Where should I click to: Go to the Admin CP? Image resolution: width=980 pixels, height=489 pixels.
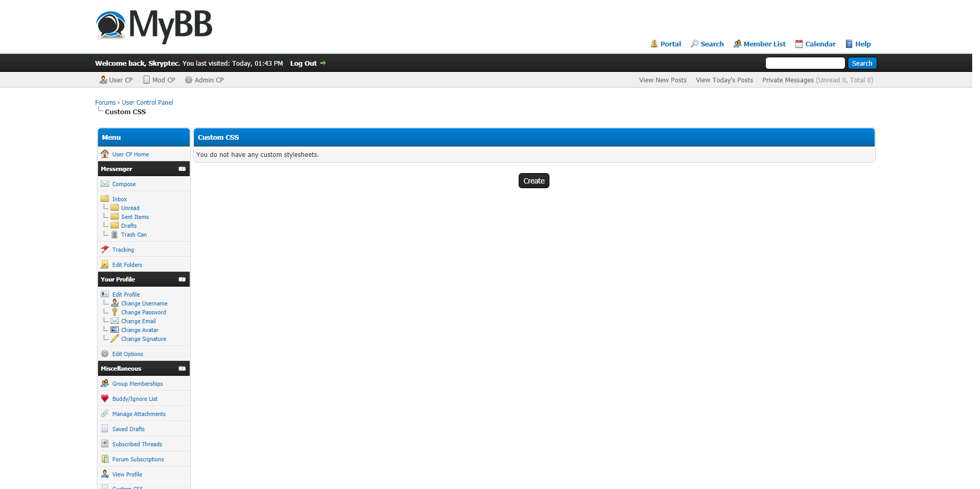209,80
